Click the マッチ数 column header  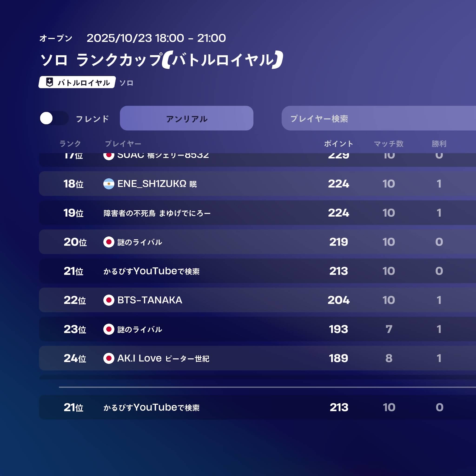point(389,144)
